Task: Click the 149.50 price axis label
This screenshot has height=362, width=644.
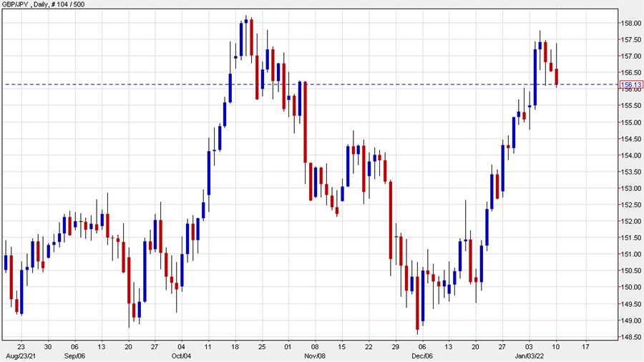Action: pos(630,304)
